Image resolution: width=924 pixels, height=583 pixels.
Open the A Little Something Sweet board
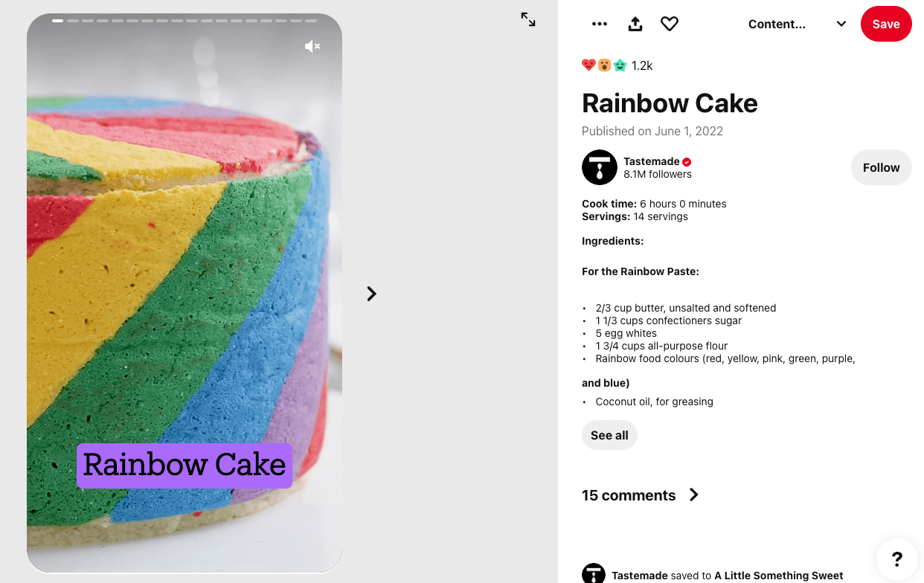pos(778,575)
